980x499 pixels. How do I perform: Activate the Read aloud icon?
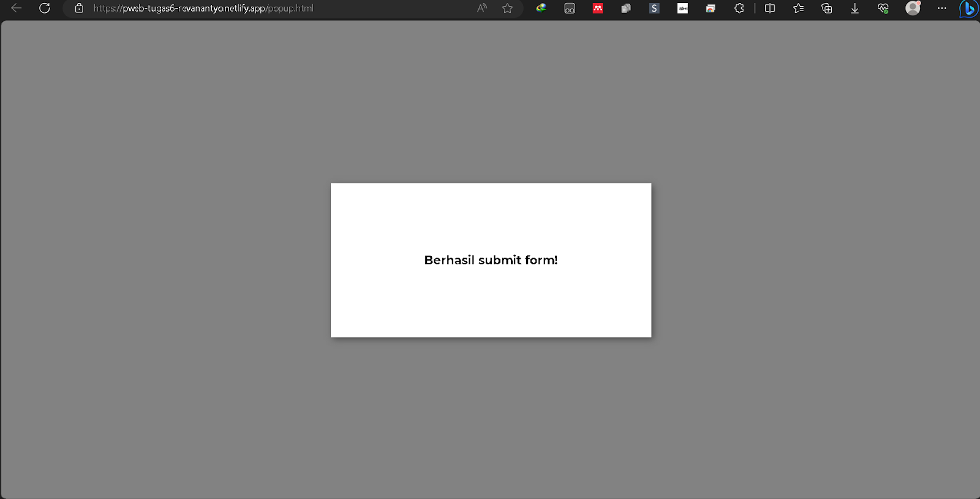pos(482,8)
